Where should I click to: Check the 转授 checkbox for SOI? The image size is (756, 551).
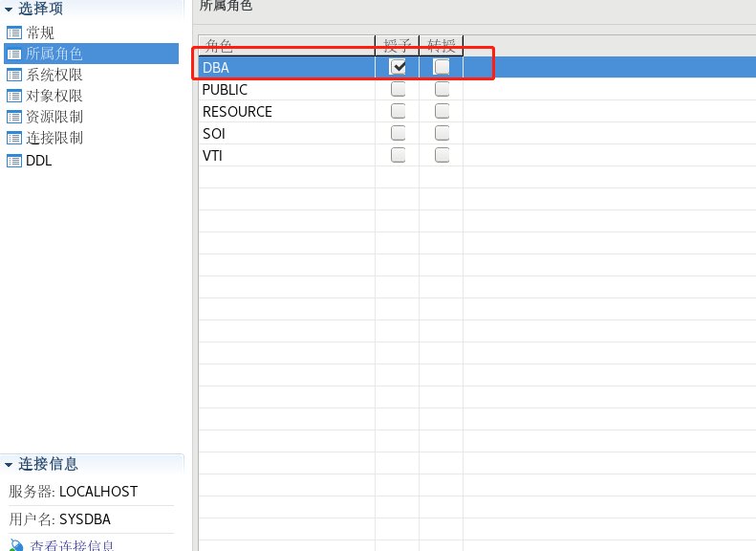tap(442, 133)
